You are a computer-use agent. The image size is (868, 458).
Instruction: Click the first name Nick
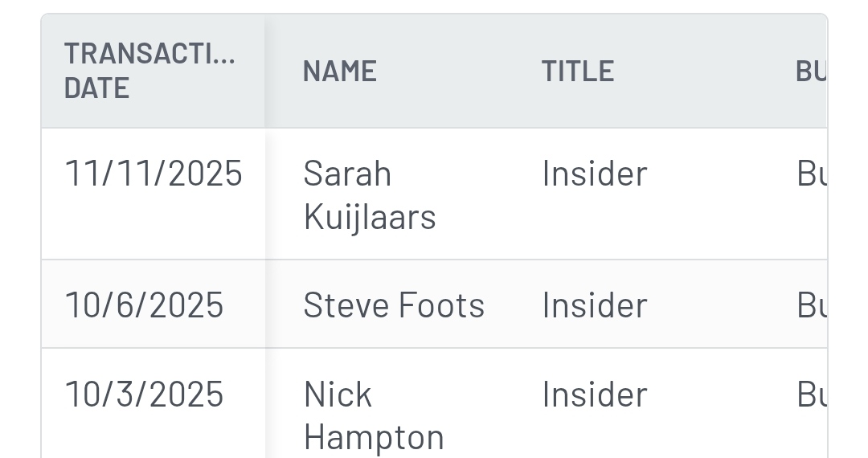(338, 395)
